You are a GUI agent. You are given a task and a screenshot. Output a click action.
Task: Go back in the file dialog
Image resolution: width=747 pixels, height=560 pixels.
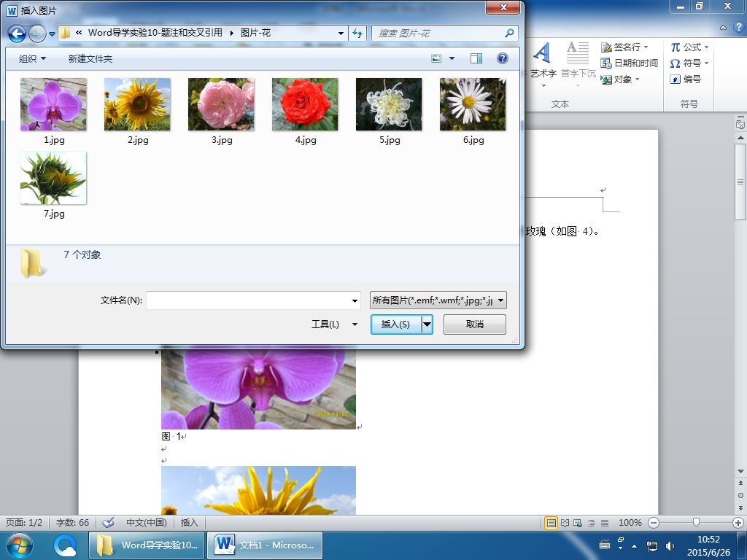18,34
